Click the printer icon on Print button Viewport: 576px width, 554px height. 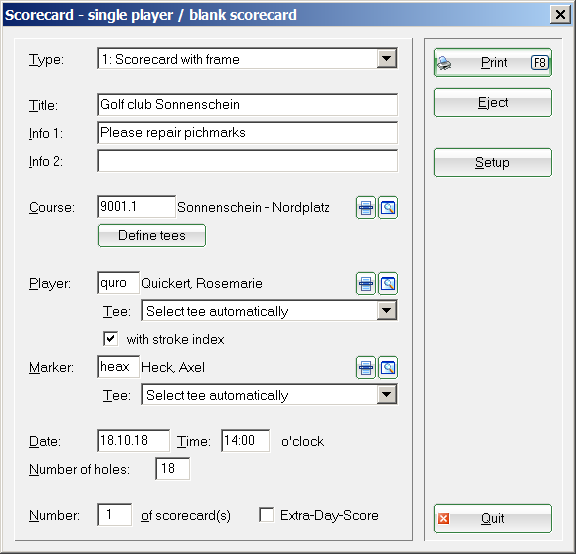pos(444,63)
